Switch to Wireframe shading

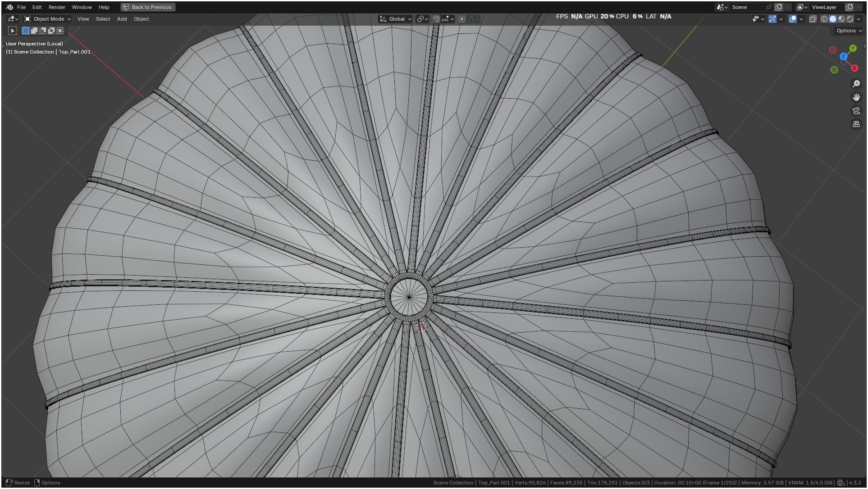pos(824,19)
